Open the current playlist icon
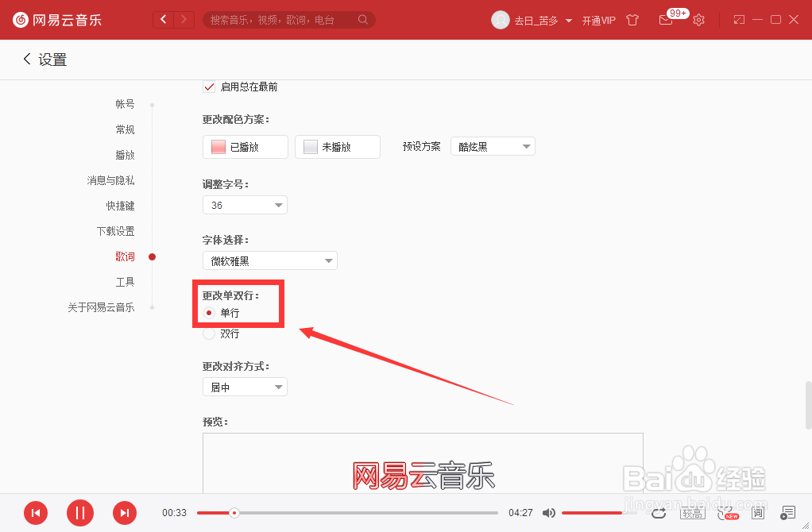812x532 pixels. pos(787,513)
